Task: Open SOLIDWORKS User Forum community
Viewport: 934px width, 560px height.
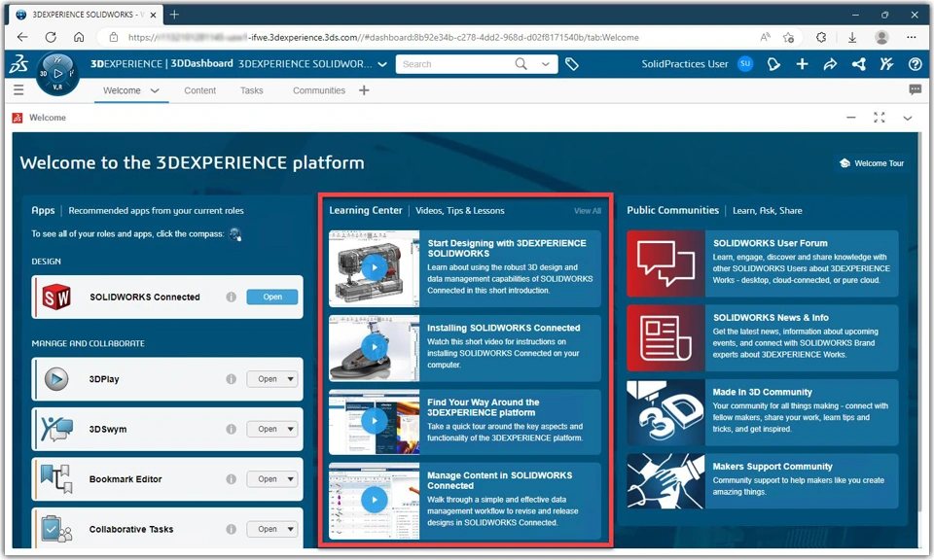Action: tap(763, 263)
